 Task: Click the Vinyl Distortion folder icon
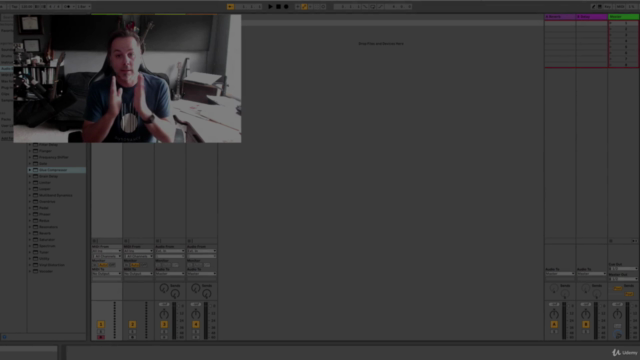click(36, 265)
